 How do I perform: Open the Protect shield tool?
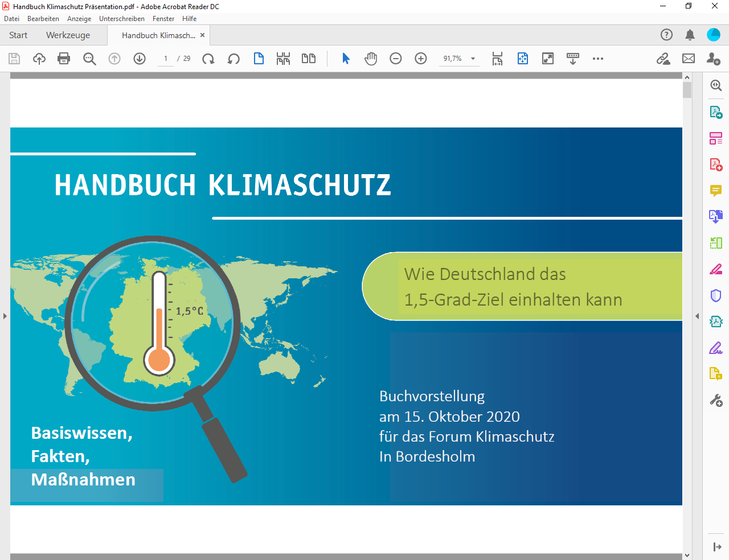[x=716, y=295]
